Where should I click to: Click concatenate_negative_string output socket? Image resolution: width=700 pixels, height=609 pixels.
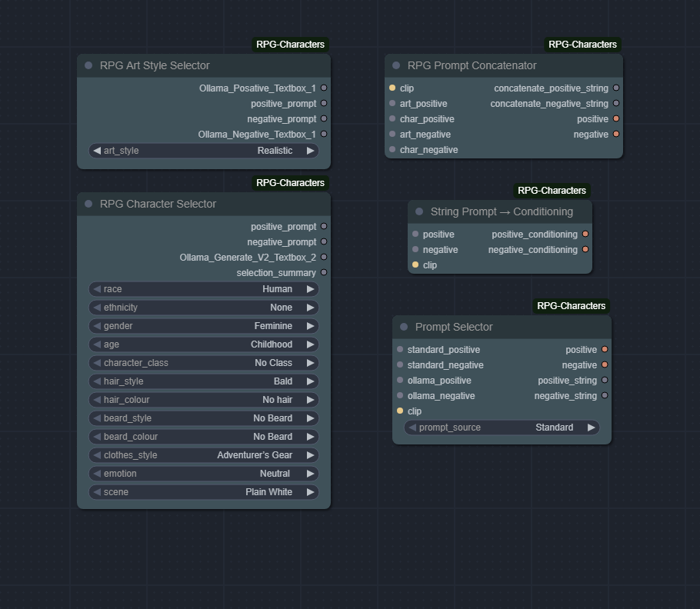tap(616, 103)
